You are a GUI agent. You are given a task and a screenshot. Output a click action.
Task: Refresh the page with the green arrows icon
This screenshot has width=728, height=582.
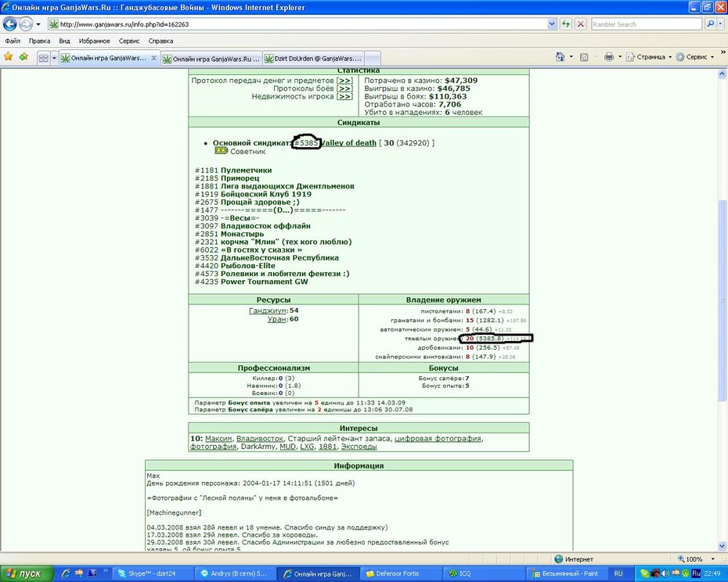coord(565,24)
